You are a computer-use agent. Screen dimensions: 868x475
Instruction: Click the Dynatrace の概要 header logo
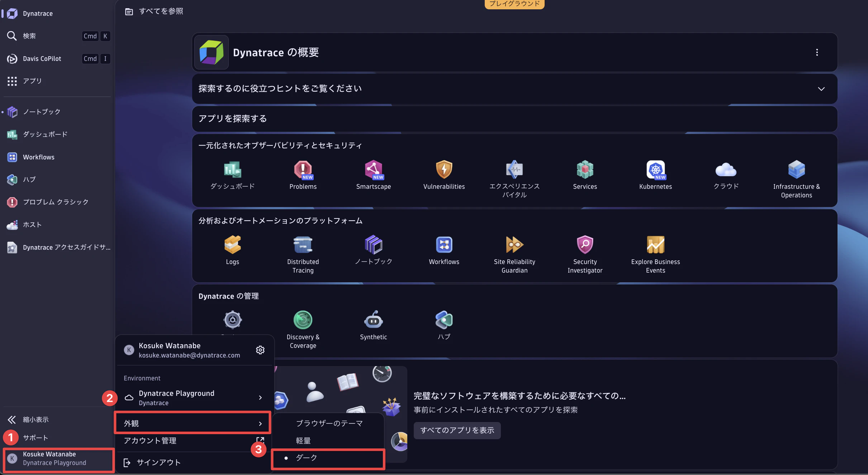[211, 52]
